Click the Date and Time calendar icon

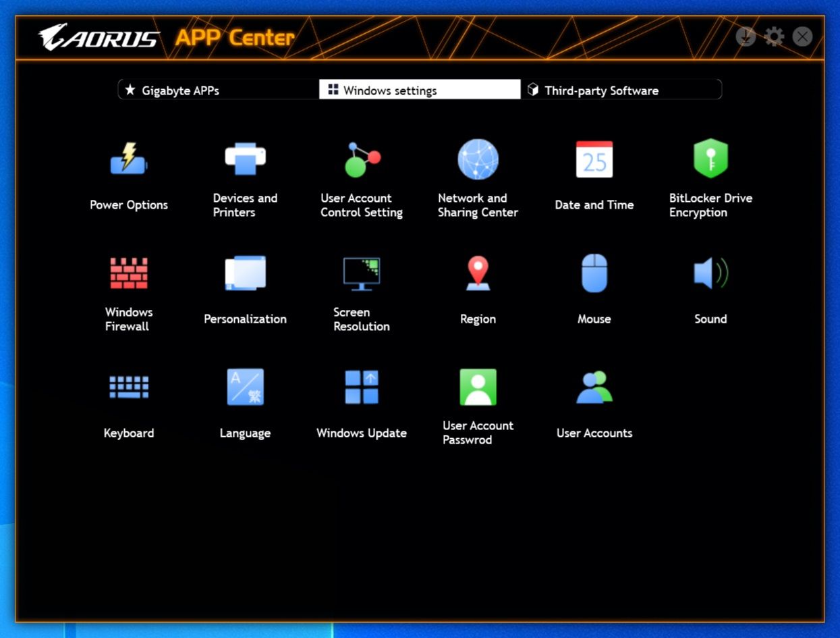[594, 159]
